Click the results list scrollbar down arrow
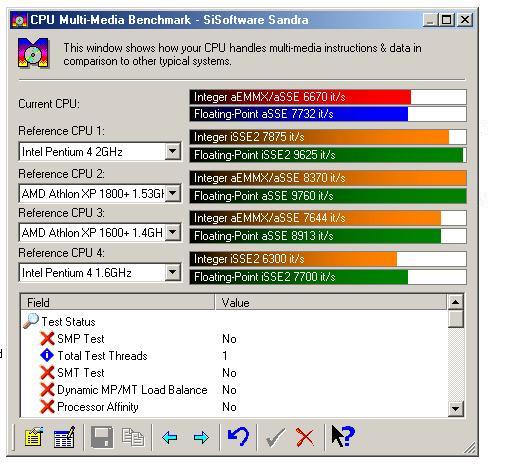Viewport: 512px width, 465px height. point(455,408)
